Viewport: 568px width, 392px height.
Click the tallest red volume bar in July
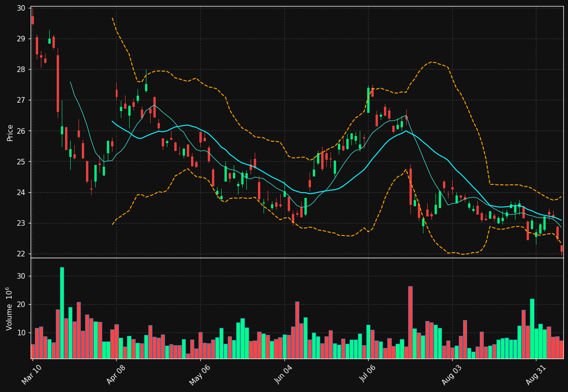coord(410,322)
